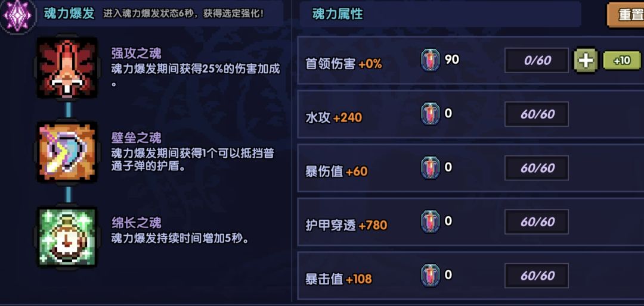Select the 暴击值 +108 attribute row label
The width and height of the screenshot is (644, 306).
(x=339, y=279)
